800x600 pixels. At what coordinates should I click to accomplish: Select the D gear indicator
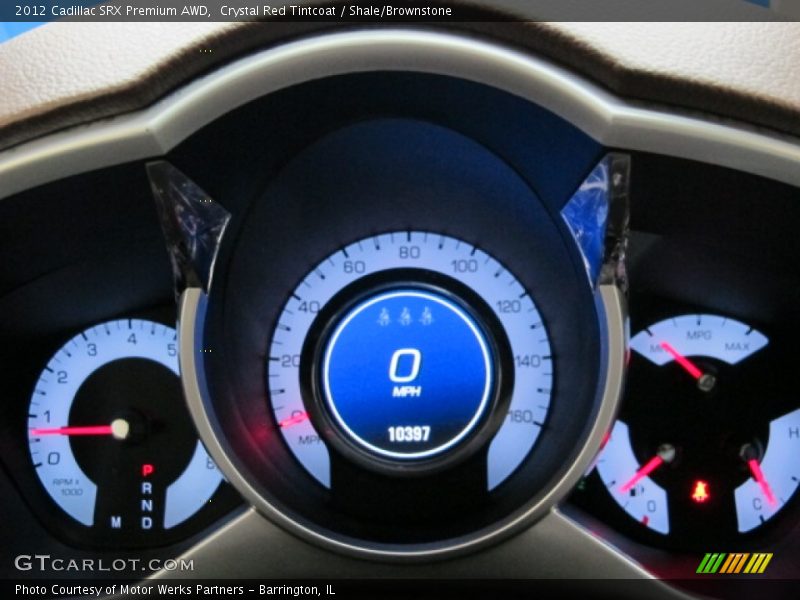[147, 523]
